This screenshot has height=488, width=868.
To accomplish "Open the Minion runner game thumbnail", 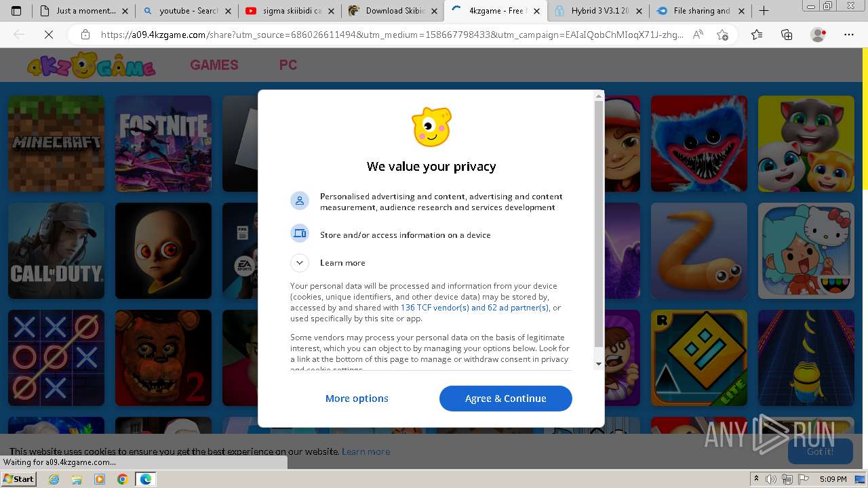I will (806, 358).
